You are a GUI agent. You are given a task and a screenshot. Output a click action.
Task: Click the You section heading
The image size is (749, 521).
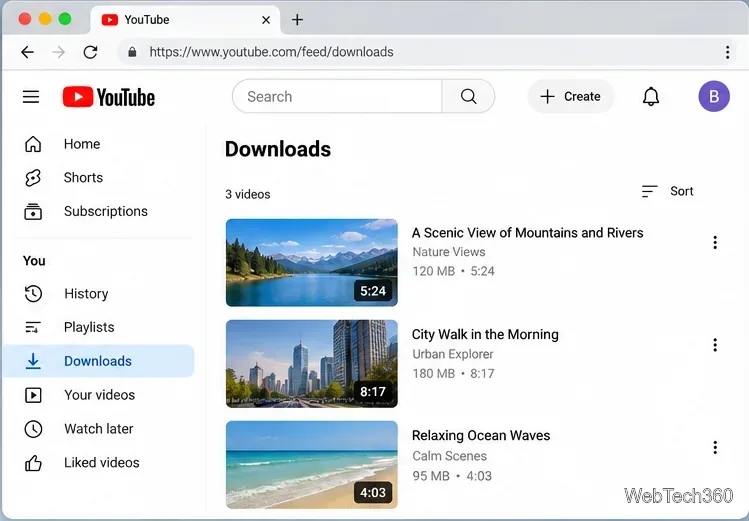point(34,261)
